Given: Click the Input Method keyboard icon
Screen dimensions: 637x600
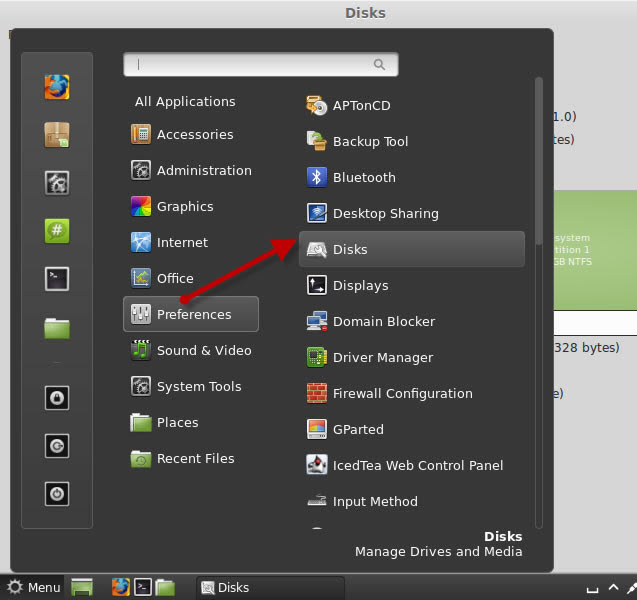Looking at the screenshot, I should coord(316,501).
